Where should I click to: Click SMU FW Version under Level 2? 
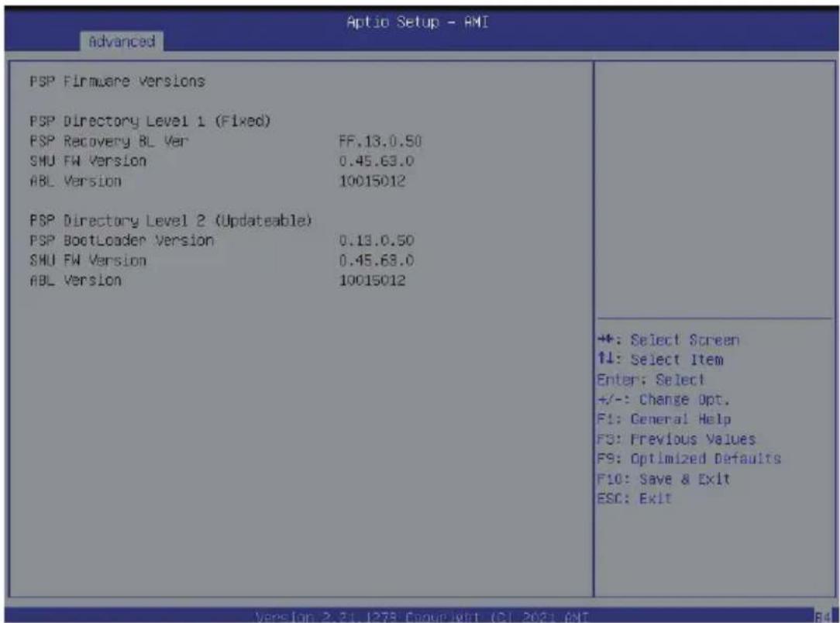pos(88,260)
